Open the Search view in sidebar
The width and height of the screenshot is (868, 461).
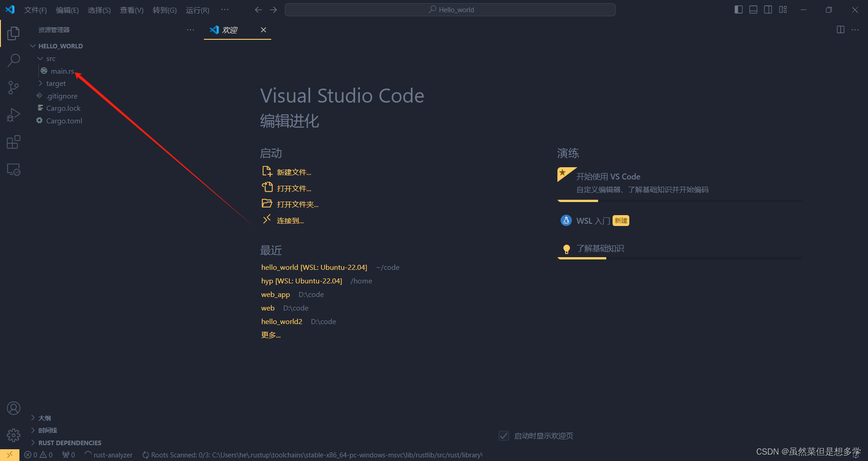pyautogui.click(x=14, y=60)
